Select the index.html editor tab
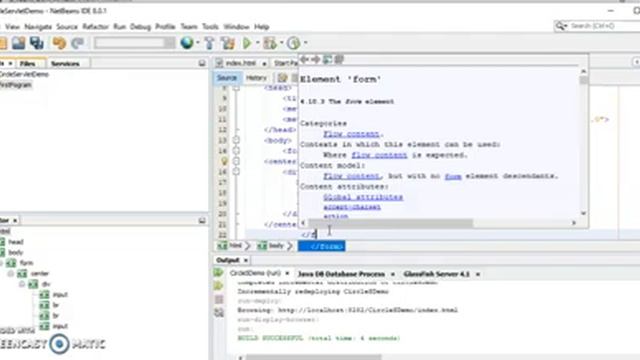Image resolution: width=640 pixels, height=360 pixels. pos(240,63)
